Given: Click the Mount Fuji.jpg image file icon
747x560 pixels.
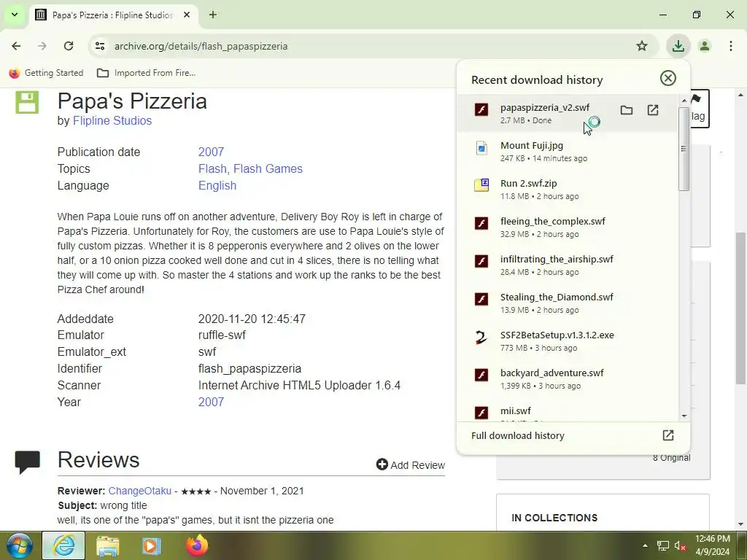Looking at the screenshot, I should 481,148.
